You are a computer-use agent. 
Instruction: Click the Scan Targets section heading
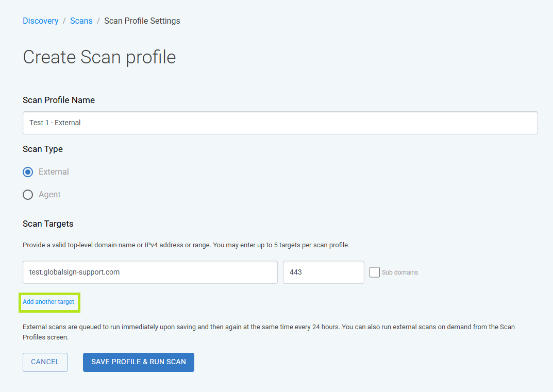tap(48, 224)
